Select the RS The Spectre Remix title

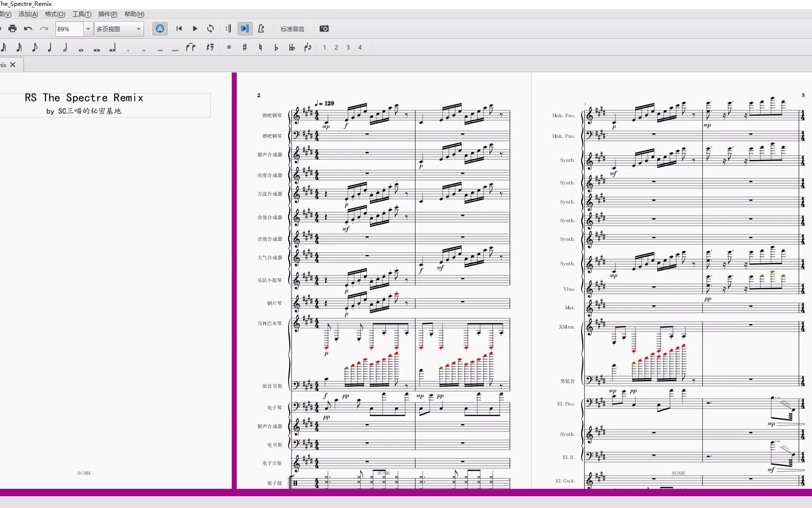tap(84, 98)
